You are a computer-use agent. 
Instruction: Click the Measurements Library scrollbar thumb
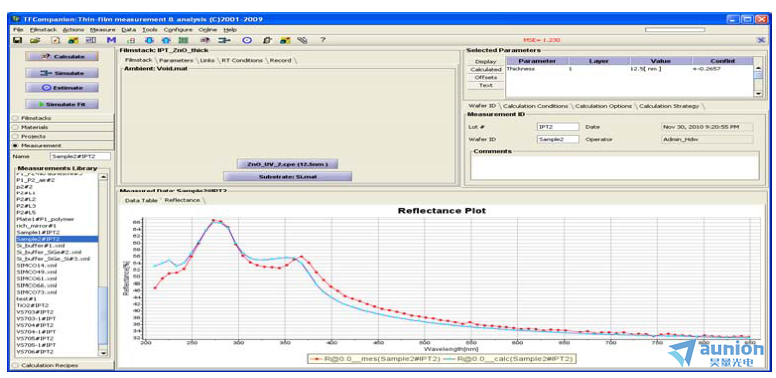pos(103,315)
